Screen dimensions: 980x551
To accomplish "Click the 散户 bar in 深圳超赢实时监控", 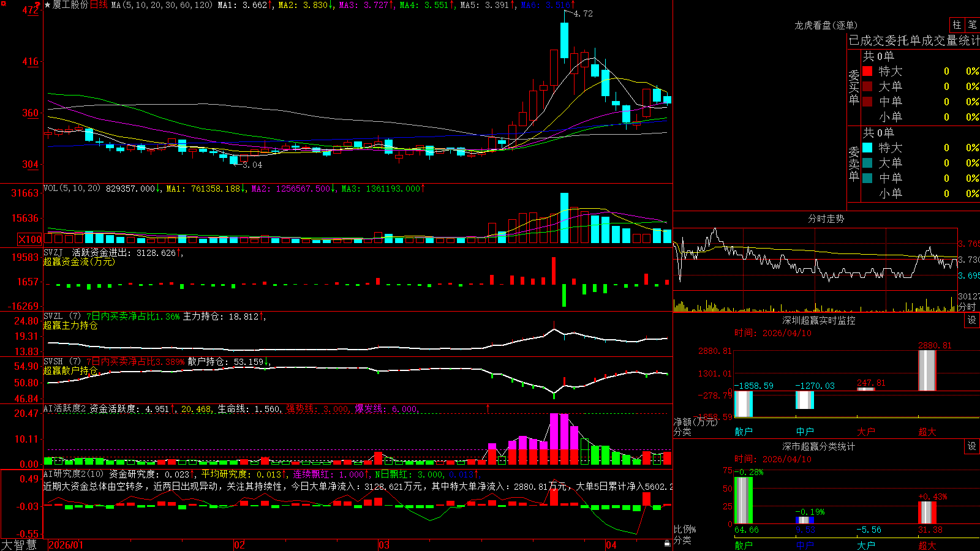I will click(x=744, y=403).
